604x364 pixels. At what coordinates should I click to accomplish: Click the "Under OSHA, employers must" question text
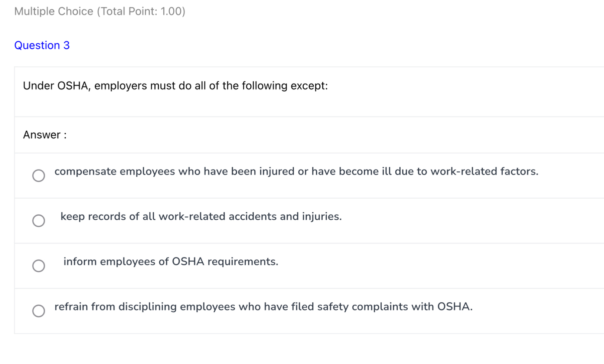175,86
